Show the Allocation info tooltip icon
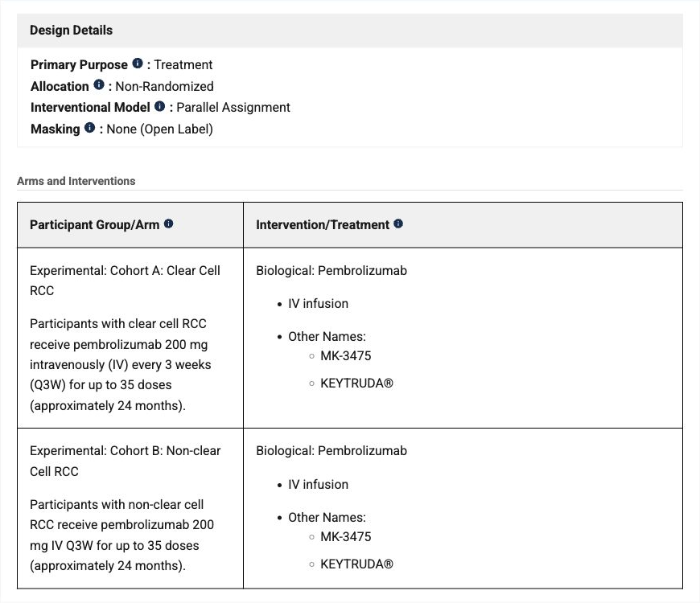The width and height of the screenshot is (700, 603). point(99,84)
